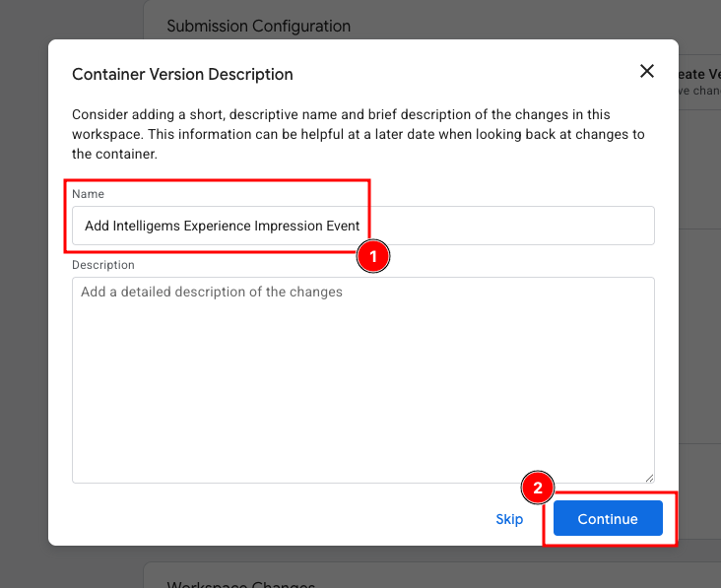
Task: Click the Name field label
Action: (88, 194)
